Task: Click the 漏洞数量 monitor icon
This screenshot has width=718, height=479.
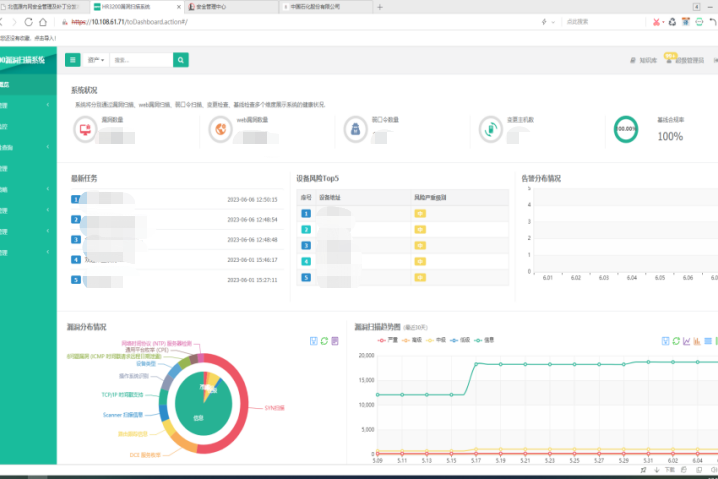Action: [x=83, y=128]
